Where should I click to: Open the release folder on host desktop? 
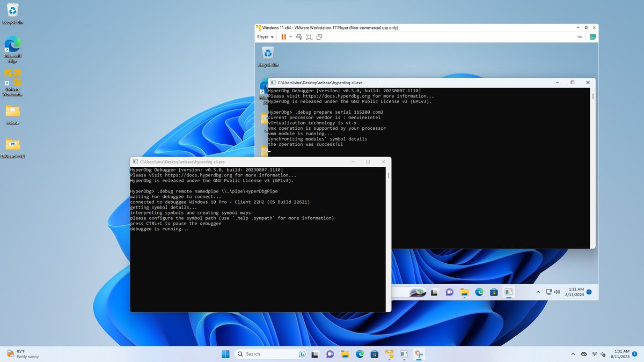pos(12,114)
